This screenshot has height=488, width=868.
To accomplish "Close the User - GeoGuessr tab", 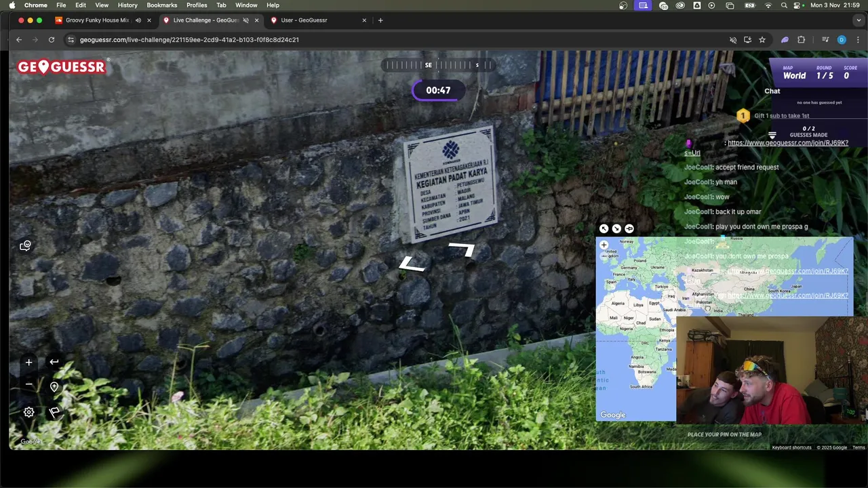I will point(364,20).
